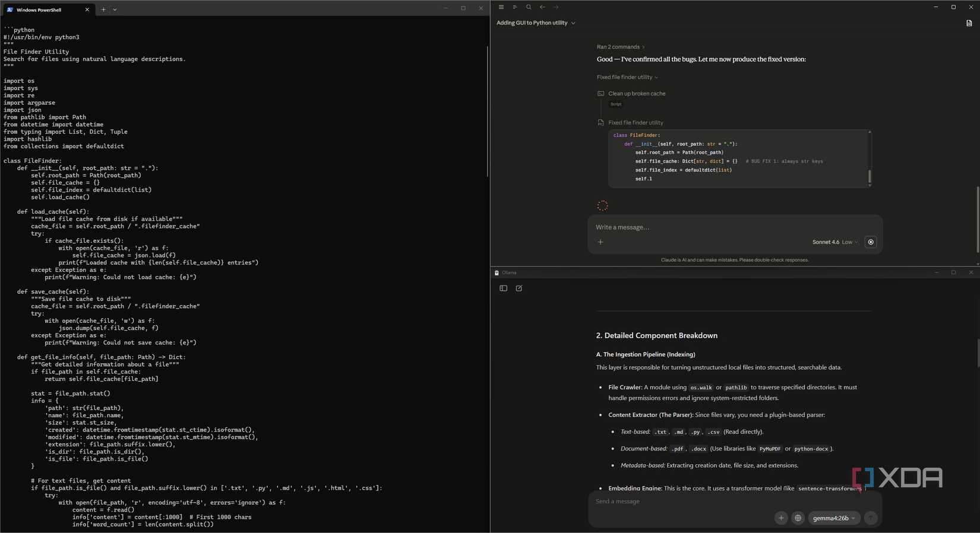The height and width of the screenshot is (533, 980).
Task: Click 'def load_cache(self):' line in terminal
Action: click(53, 212)
